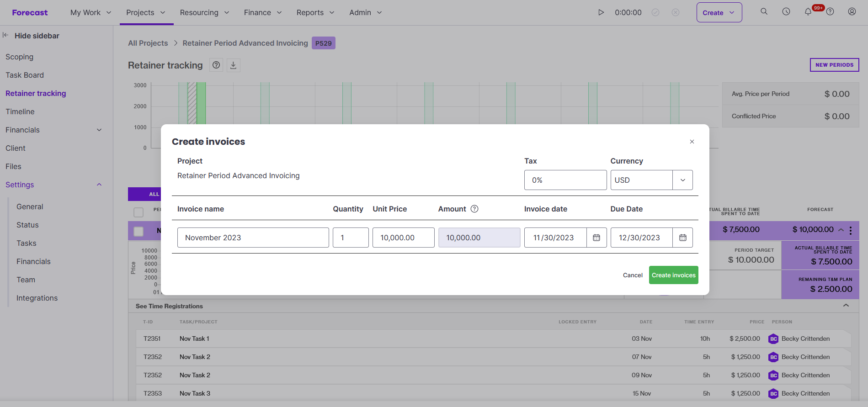The width and height of the screenshot is (868, 407).
Task: Open Timeline in sidebar
Action: [20, 111]
